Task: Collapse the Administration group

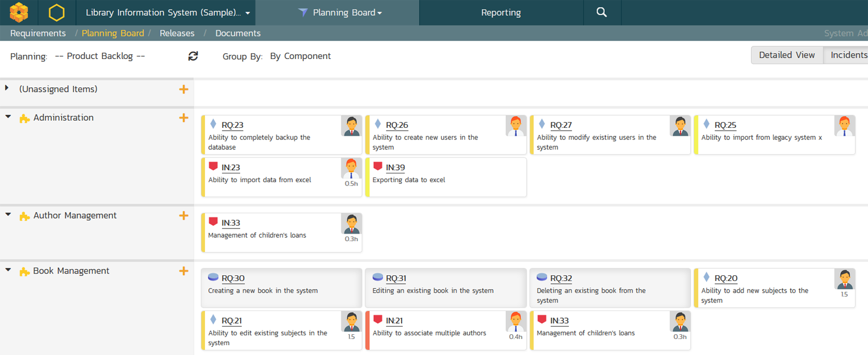Action: coord(8,117)
